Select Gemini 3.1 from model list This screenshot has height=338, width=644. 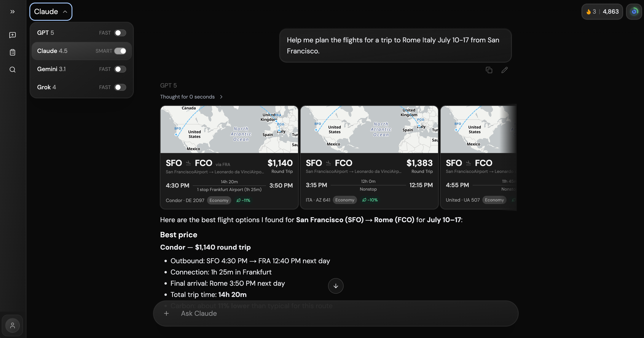click(x=81, y=69)
